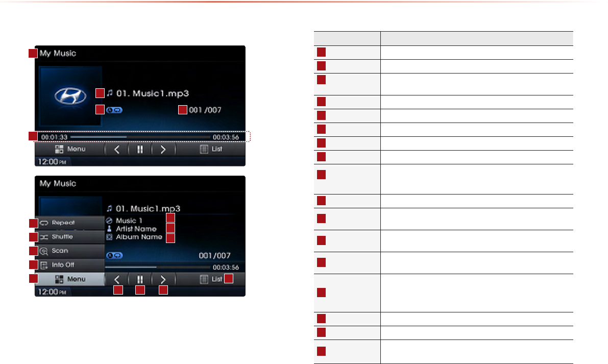Click the Hyundai album art thumbnail
Image resolution: width=608 pixels, height=364 pixels.
coord(70,96)
